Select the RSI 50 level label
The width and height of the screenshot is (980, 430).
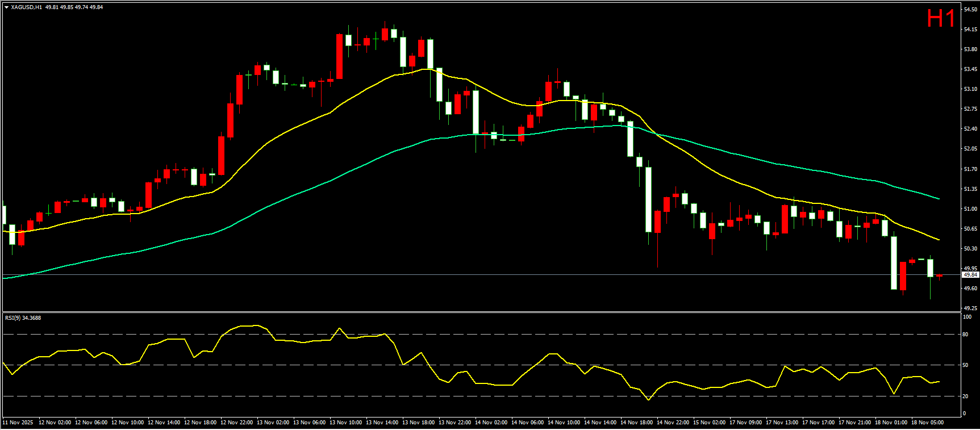965,365
